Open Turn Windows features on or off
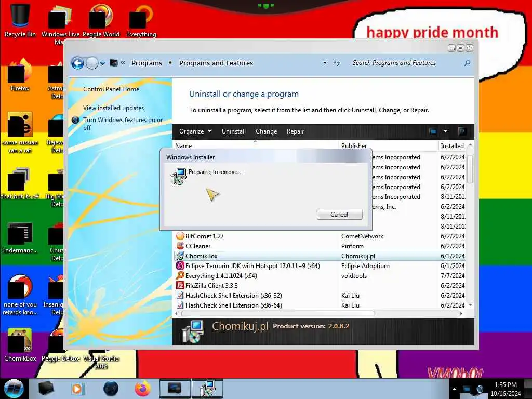The width and height of the screenshot is (532, 399). pos(123,124)
